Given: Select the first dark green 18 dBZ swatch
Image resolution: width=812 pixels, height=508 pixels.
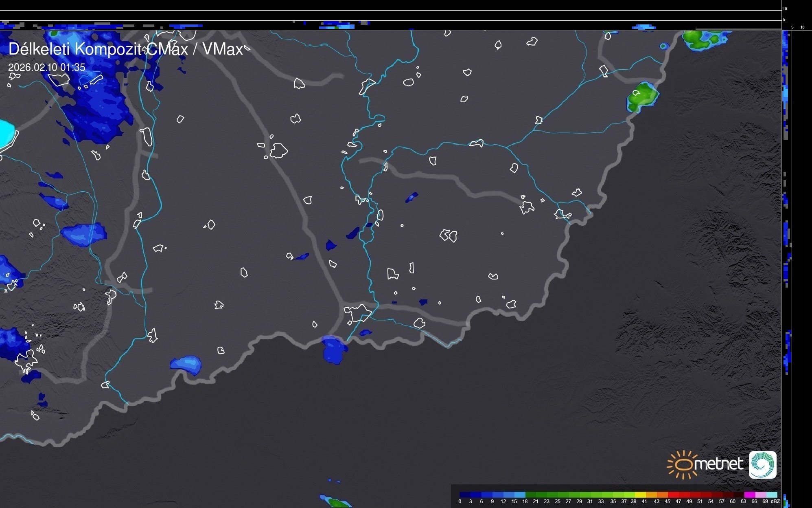Looking at the screenshot, I should click(530, 495).
